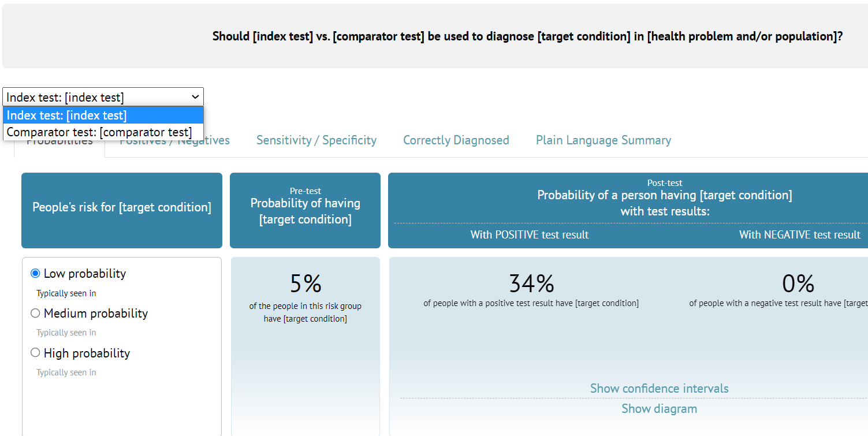Screen dimensions: 868x436
Task: Show diagram of post-test probabilities
Action: tap(659, 408)
